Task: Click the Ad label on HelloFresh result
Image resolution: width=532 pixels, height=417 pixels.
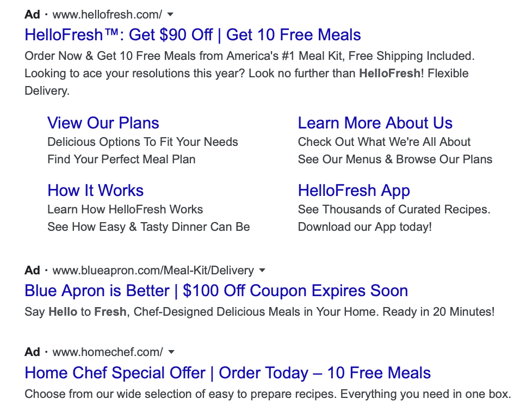Action: point(32,15)
